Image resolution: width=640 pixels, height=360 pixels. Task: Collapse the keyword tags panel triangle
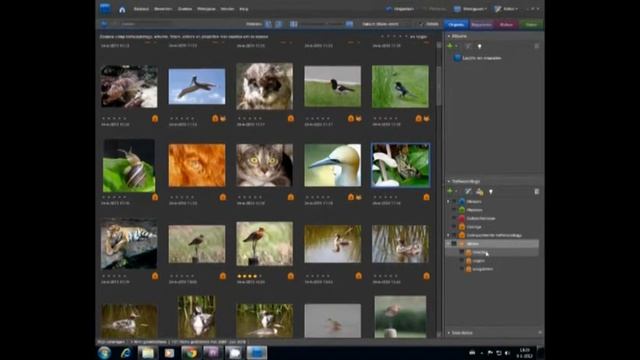coord(449,181)
